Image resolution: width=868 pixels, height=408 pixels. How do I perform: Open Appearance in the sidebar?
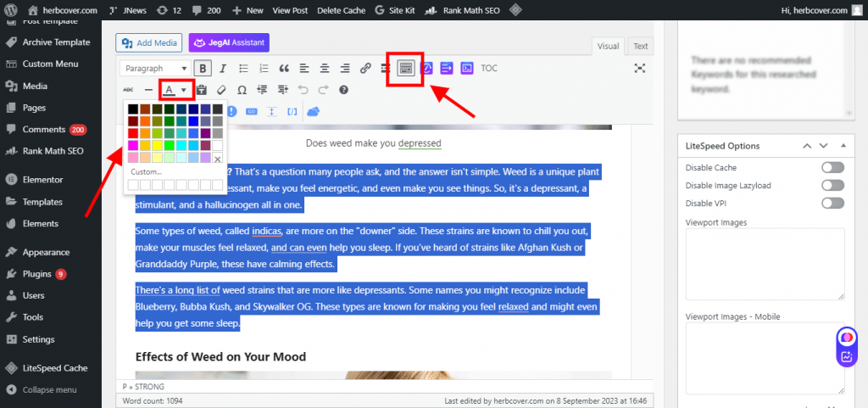click(46, 253)
